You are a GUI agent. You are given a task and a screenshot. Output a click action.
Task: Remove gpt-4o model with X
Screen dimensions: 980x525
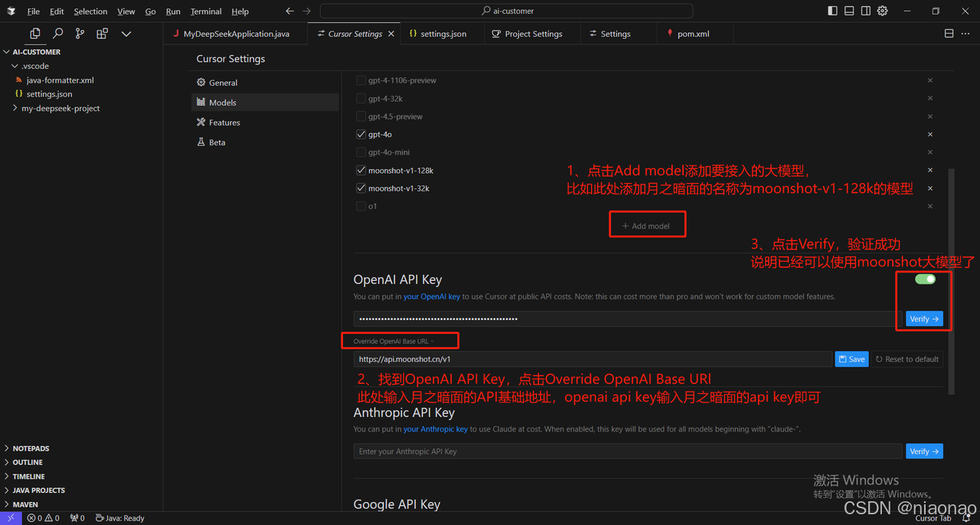point(930,134)
